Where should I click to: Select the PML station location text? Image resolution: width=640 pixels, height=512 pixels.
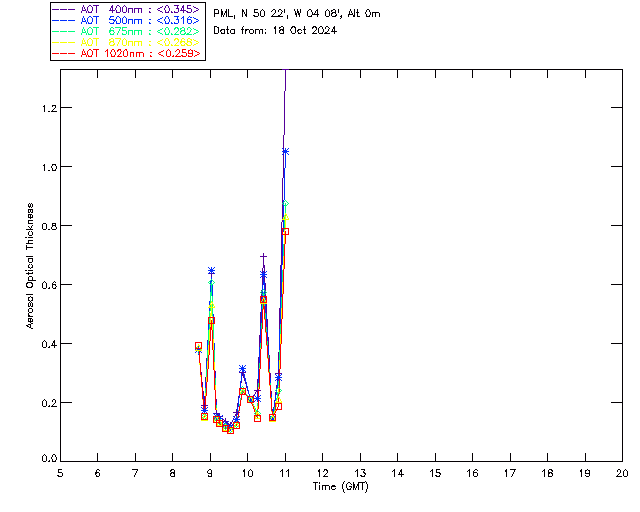tap(297, 14)
